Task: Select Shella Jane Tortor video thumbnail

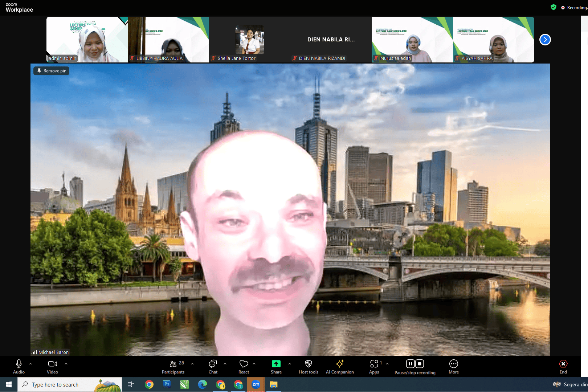Action: click(250, 40)
